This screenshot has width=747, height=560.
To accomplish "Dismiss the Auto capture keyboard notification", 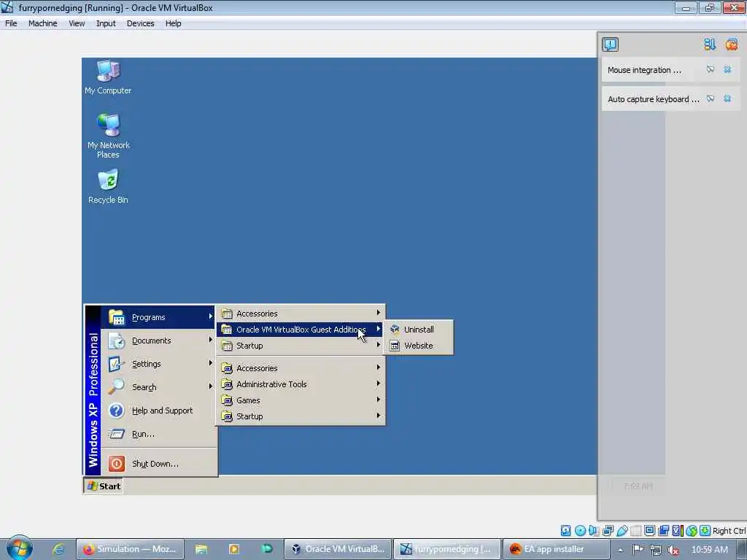I will click(727, 98).
